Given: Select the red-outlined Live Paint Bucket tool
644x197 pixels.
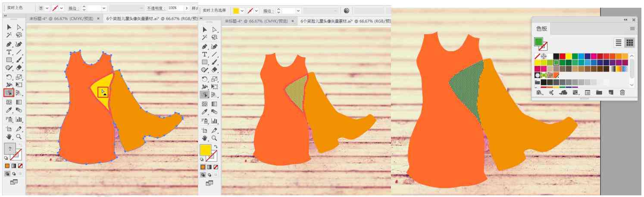Looking at the screenshot, I should (9, 92).
